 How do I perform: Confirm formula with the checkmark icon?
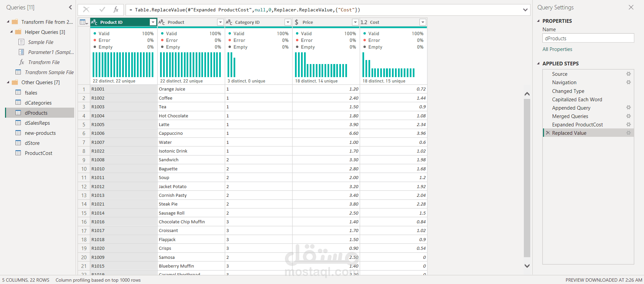click(102, 10)
